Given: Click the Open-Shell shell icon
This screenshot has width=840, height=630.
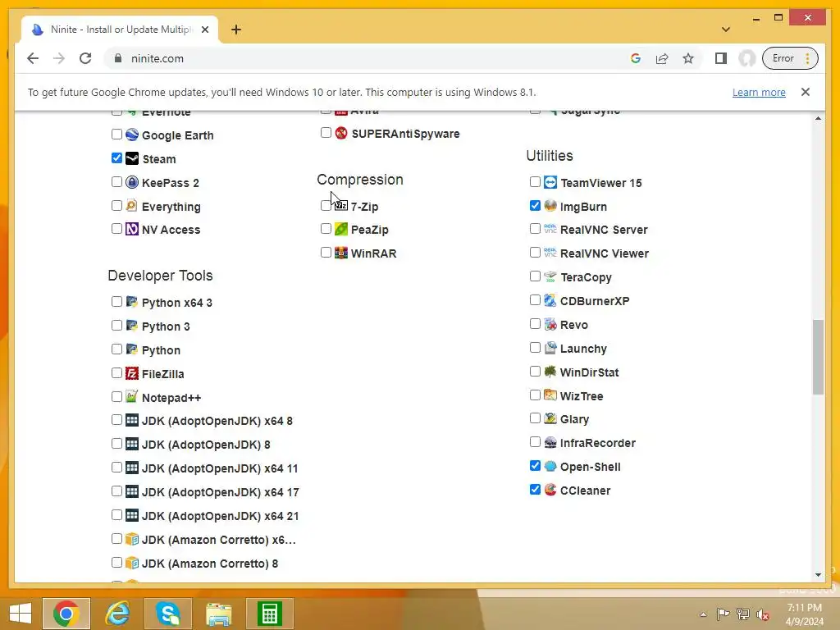Looking at the screenshot, I should click(x=550, y=466).
